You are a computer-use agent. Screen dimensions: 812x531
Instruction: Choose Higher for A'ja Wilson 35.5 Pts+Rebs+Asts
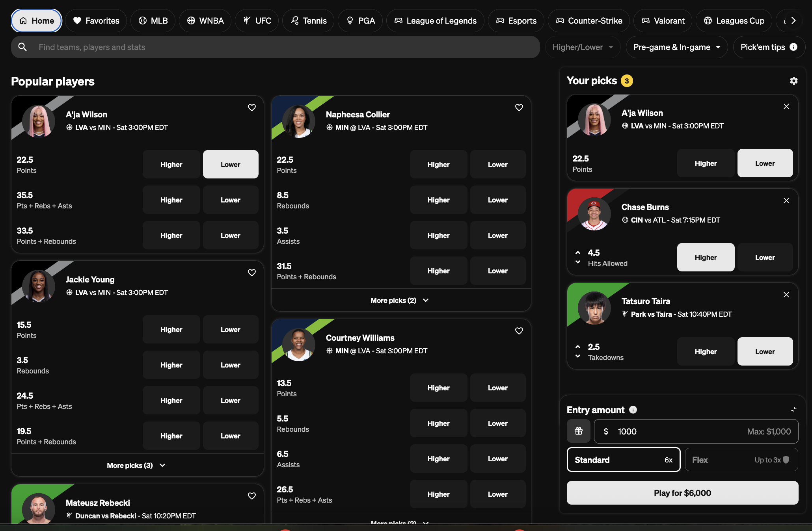point(171,200)
